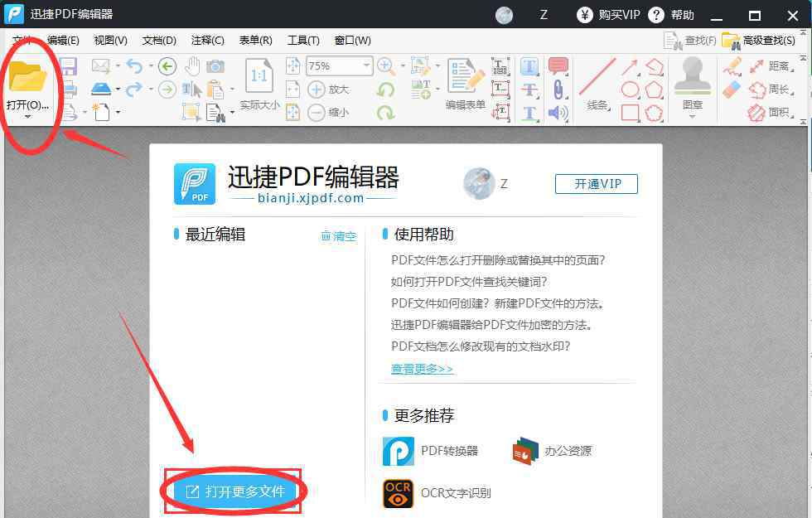
Task: Select the highlight text T tool
Action: tap(529, 66)
